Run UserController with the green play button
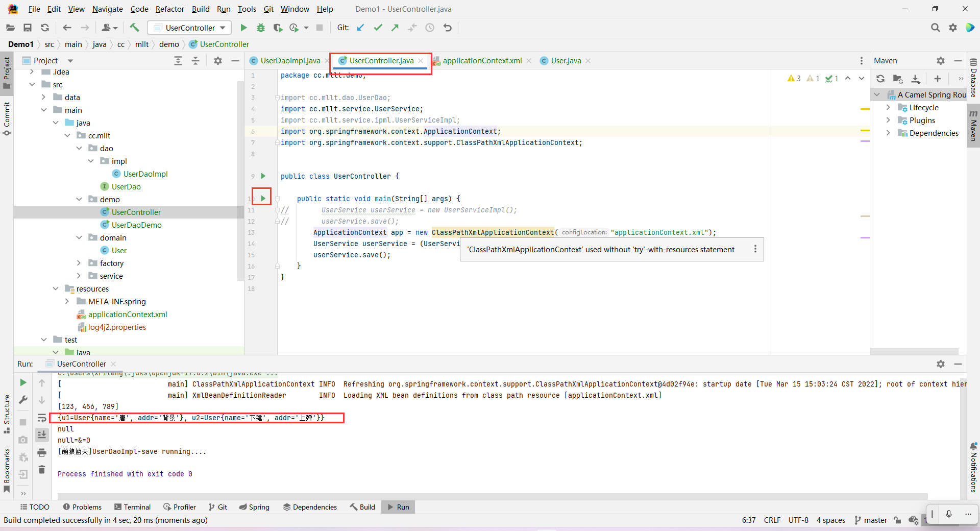 pos(243,28)
